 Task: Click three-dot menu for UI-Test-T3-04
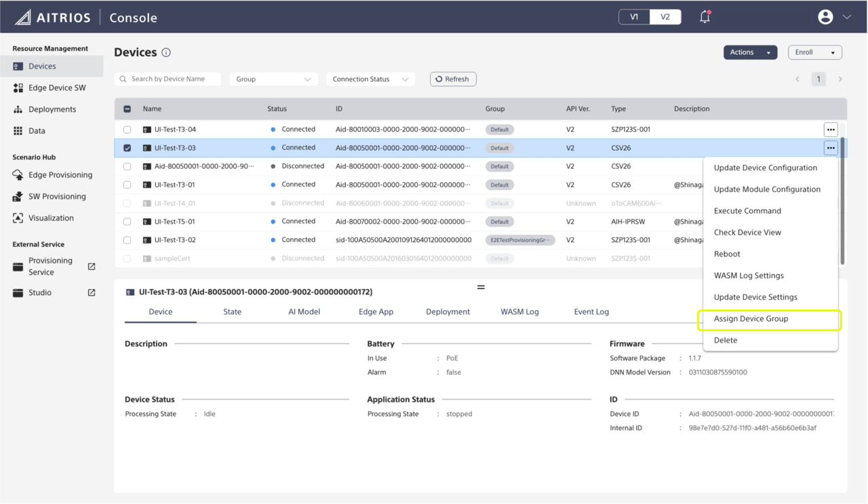830,130
